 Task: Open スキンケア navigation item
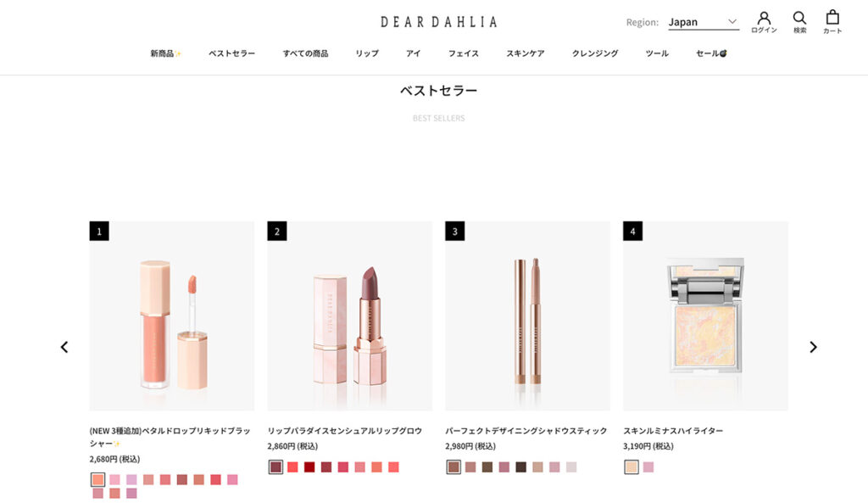point(525,53)
